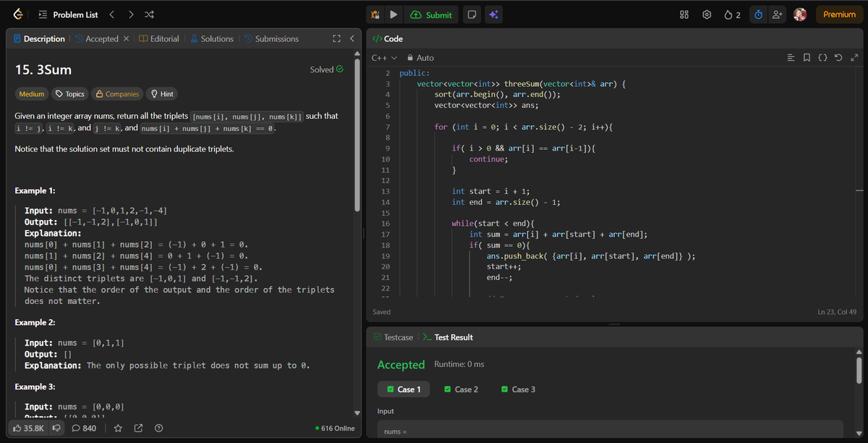The width and height of the screenshot is (868, 443).
Task: Click the LeetCode logo icon
Action: [17, 14]
